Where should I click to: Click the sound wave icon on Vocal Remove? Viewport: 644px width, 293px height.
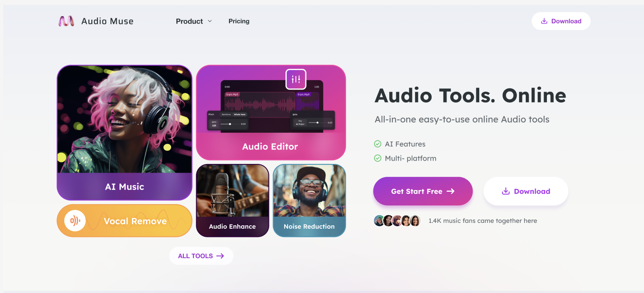(75, 221)
